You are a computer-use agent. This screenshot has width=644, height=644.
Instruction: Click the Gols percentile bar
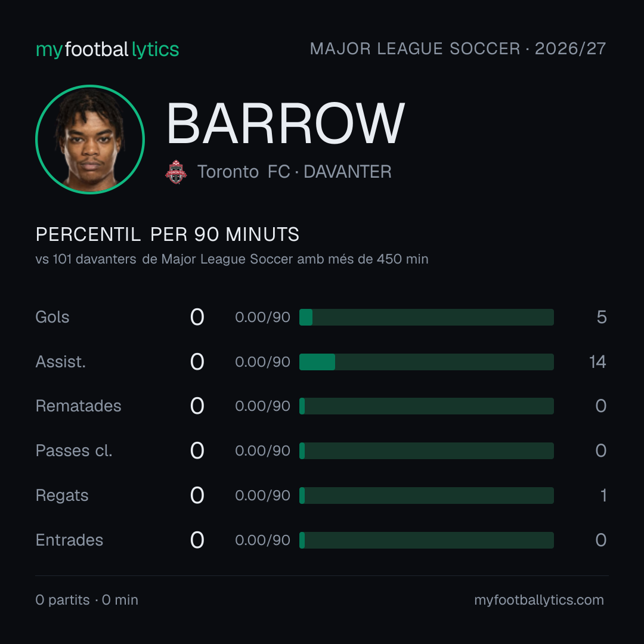click(x=426, y=317)
